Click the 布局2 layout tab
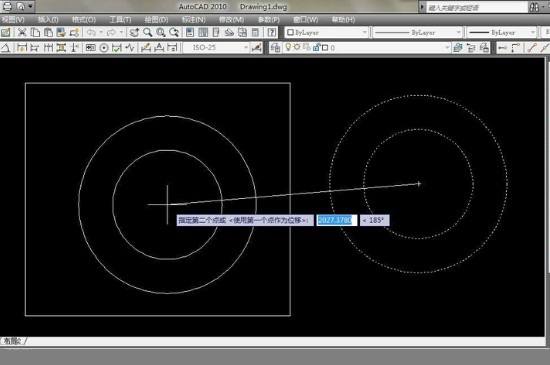The height and width of the screenshot is (365, 550). click(x=12, y=341)
